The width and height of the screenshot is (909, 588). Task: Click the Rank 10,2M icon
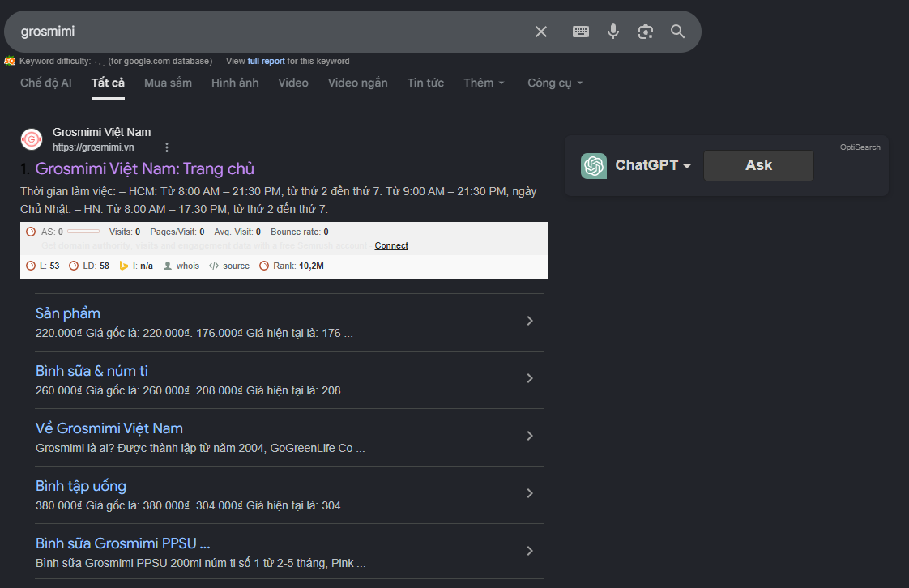click(264, 266)
